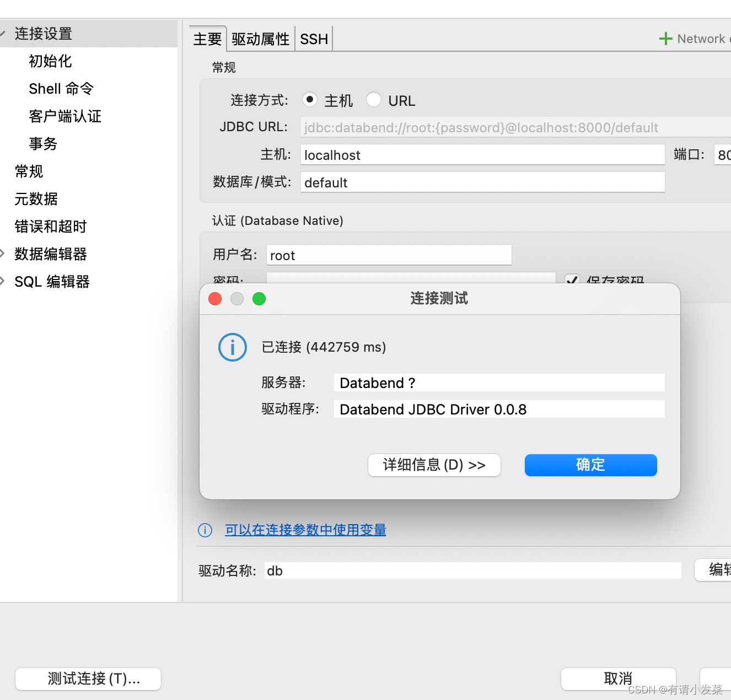Switch to the 驱动属性 tab
Screen dimensions: 731x700
[260, 39]
